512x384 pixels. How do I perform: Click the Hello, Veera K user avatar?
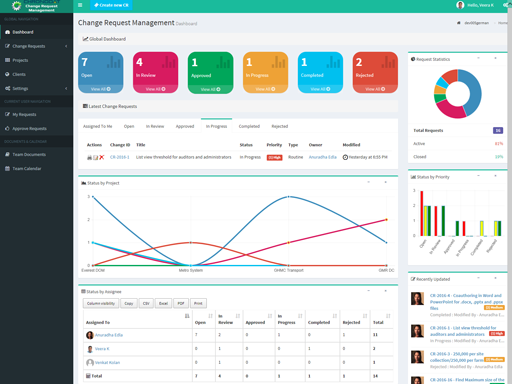coord(460,5)
